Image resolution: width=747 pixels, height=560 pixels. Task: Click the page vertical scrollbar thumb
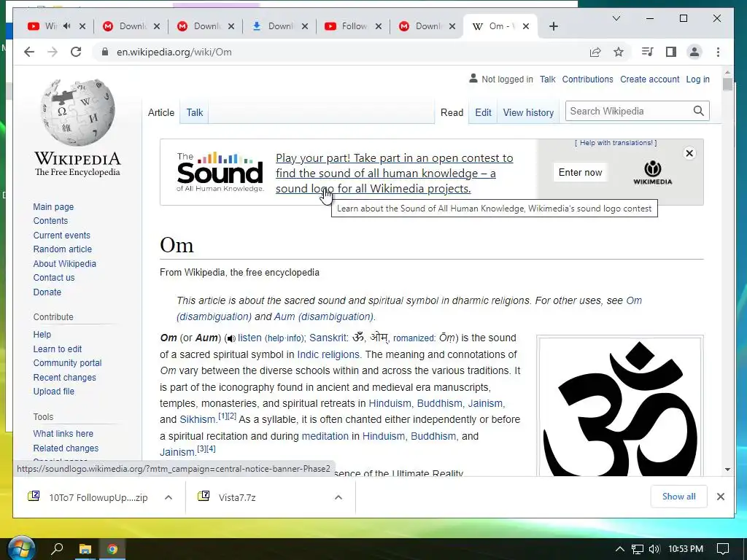click(727, 84)
